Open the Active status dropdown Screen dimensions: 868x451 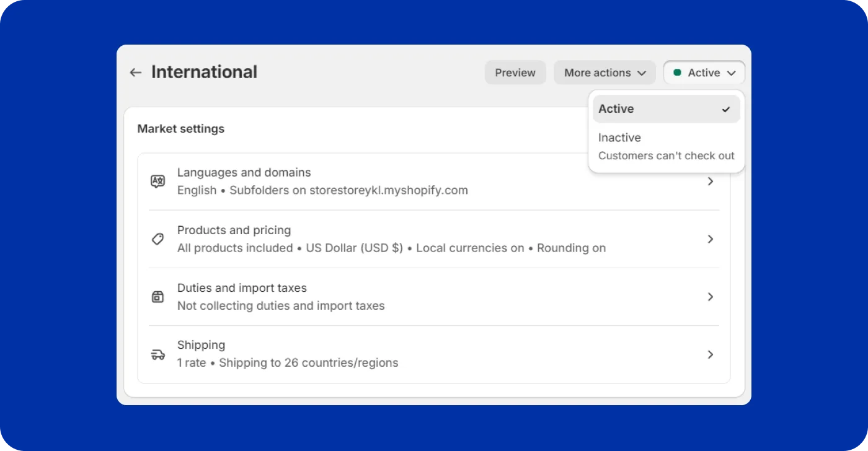pos(704,72)
